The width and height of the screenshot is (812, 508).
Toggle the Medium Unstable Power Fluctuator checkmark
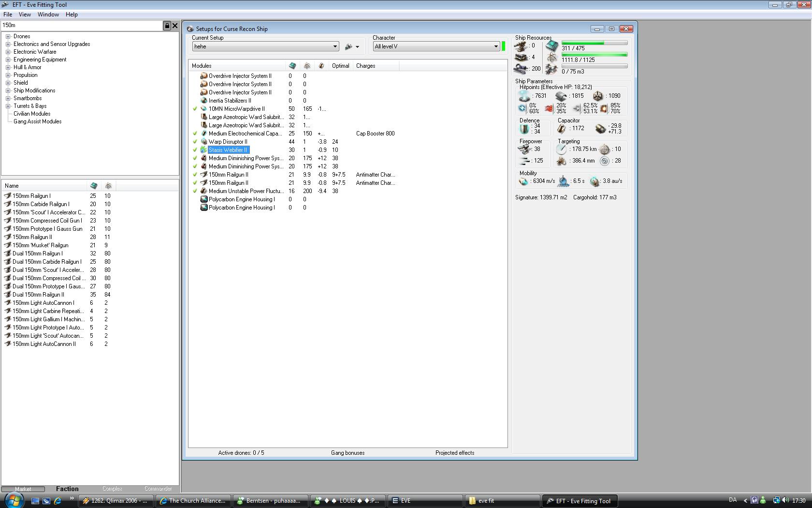click(195, 191)
